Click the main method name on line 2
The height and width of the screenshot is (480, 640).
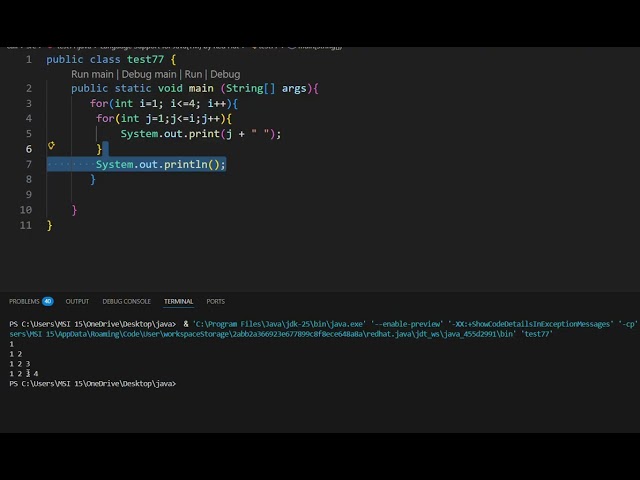tap(201, 89)
